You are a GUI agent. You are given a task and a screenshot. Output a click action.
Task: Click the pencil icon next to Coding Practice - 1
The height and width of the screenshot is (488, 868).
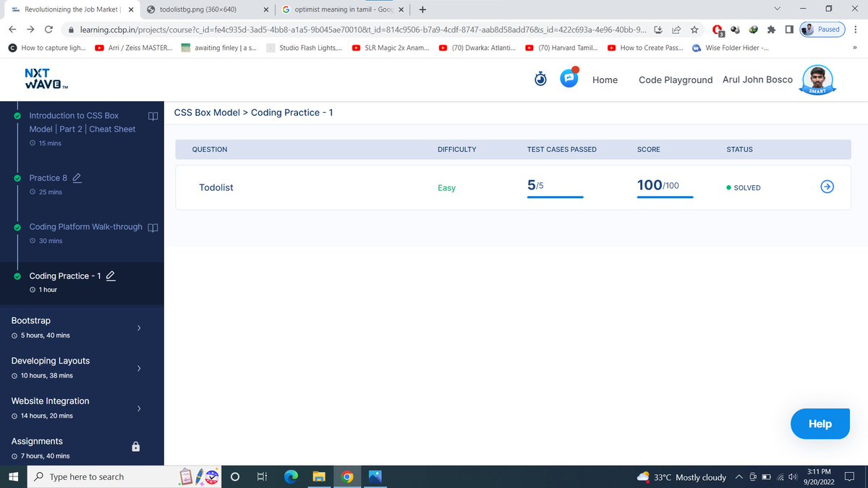pos(111,275)
